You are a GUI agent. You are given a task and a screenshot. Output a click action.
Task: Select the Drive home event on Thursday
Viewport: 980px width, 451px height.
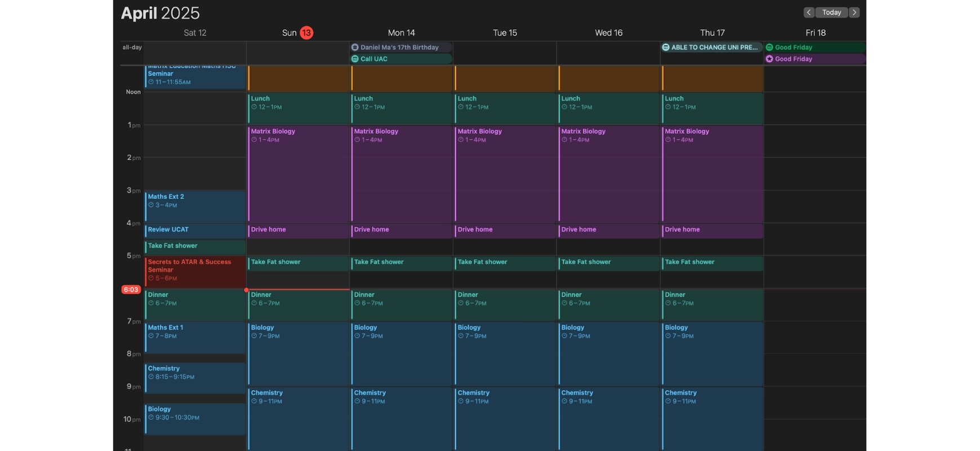tap(712, 231)
